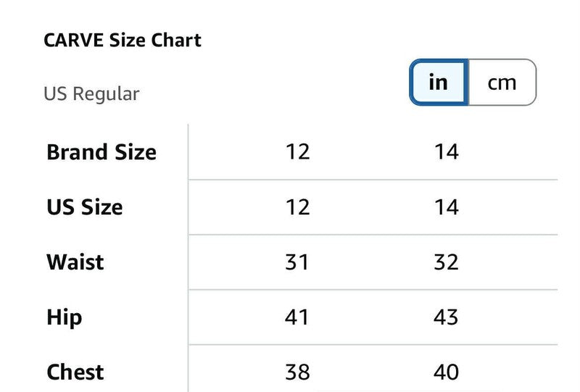Click US Size value 12
Viewport: 580px width, 392px height.
tap(297, 207)
